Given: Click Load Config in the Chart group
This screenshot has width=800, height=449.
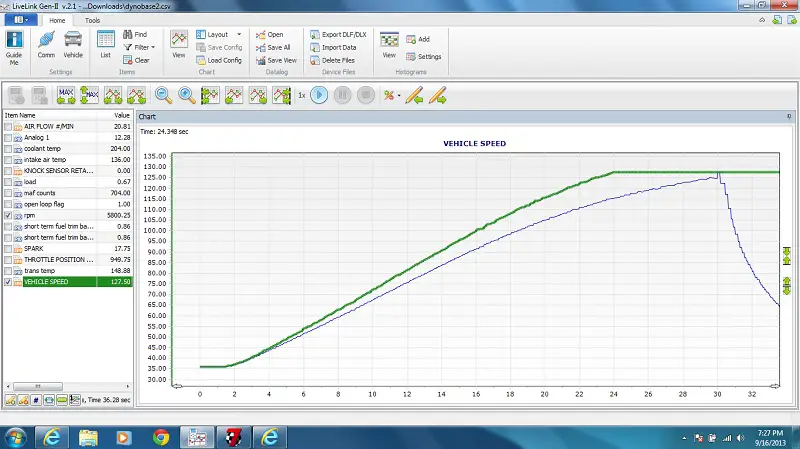Looking at the screenshot, I should (x=219, y=60).
